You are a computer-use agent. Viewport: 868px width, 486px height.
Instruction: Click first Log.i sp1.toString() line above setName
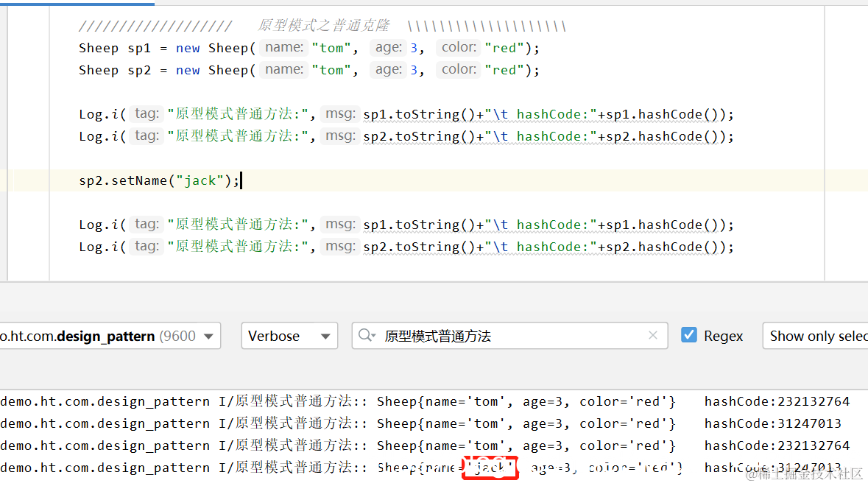click(x=406, y=115)
